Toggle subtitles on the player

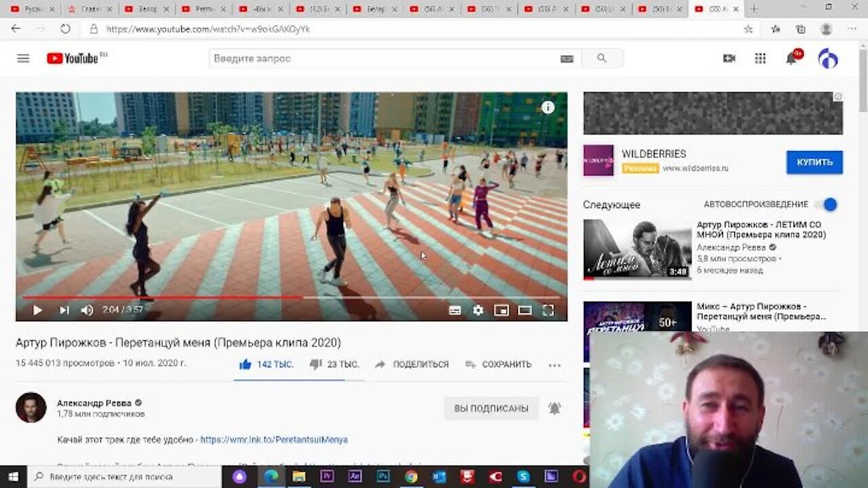pos(455,310)
